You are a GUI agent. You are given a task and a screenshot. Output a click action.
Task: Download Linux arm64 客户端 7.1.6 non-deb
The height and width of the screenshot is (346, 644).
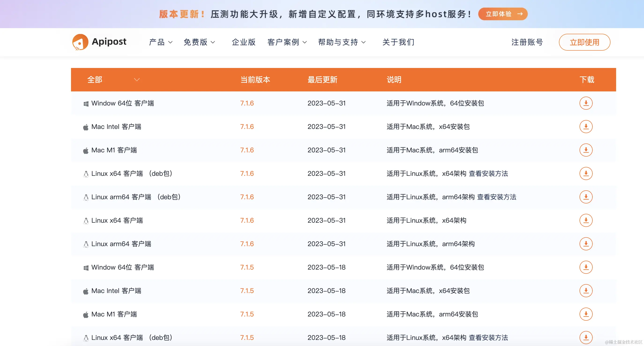(586, 244)
